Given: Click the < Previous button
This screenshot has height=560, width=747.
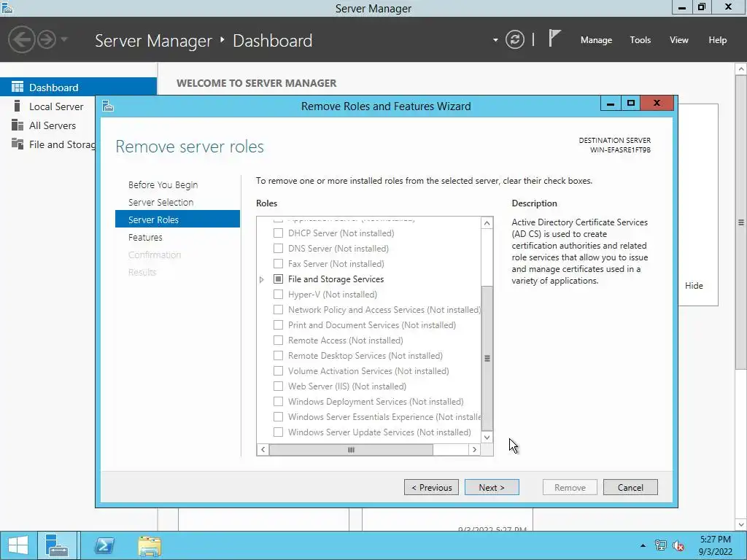Looking at the screenshot, I should [431, 487].
